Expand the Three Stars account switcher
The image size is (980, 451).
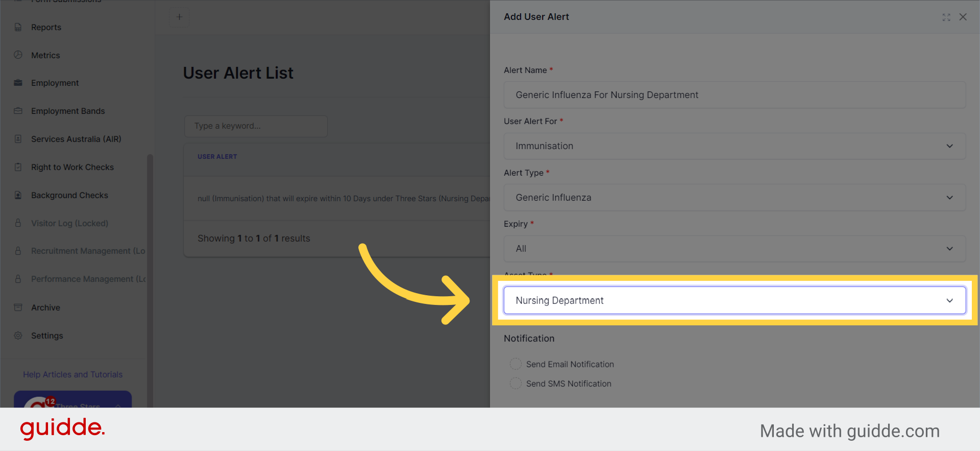coord(72,400)
